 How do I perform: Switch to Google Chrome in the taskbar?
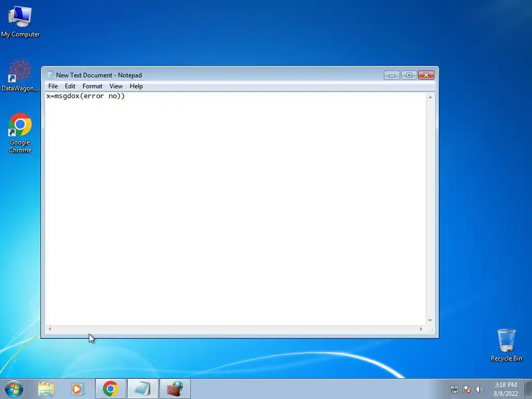click(x=110, y=389)
